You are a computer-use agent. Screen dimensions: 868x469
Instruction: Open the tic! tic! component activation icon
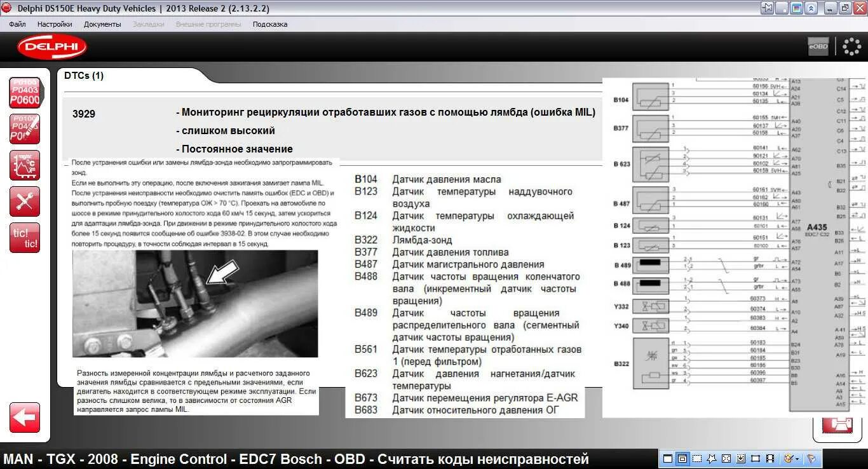(x=25, y=238)
